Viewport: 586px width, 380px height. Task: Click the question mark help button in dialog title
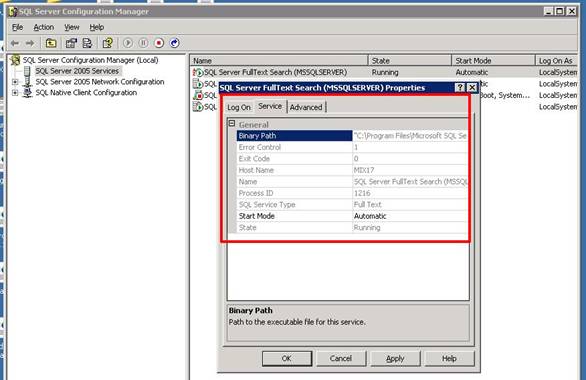tap(460, 88)
